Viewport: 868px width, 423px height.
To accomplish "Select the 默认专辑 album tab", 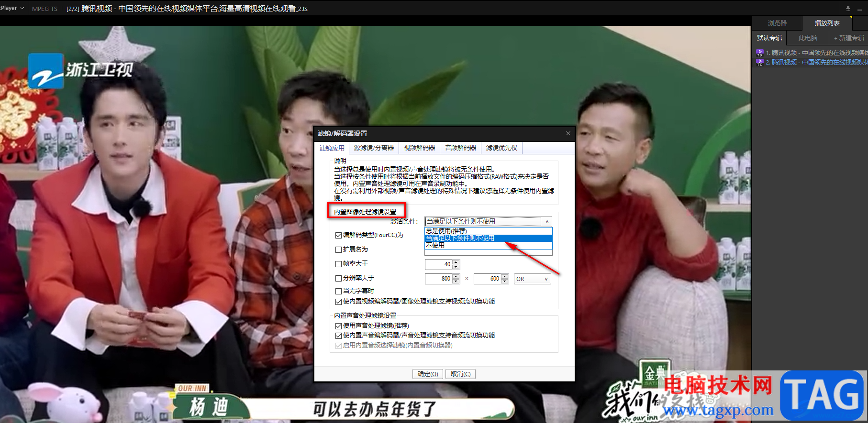I will coord(769,38).
